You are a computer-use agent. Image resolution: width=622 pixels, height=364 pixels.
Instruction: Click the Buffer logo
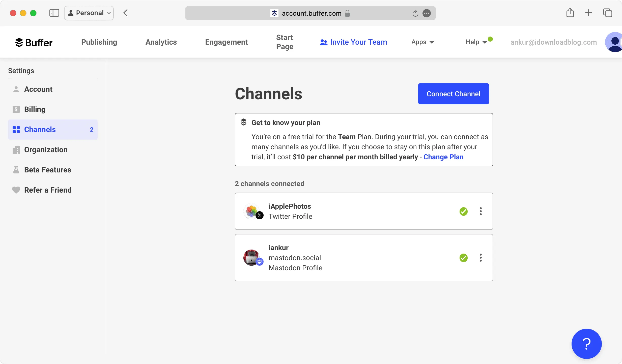(34, 42)
